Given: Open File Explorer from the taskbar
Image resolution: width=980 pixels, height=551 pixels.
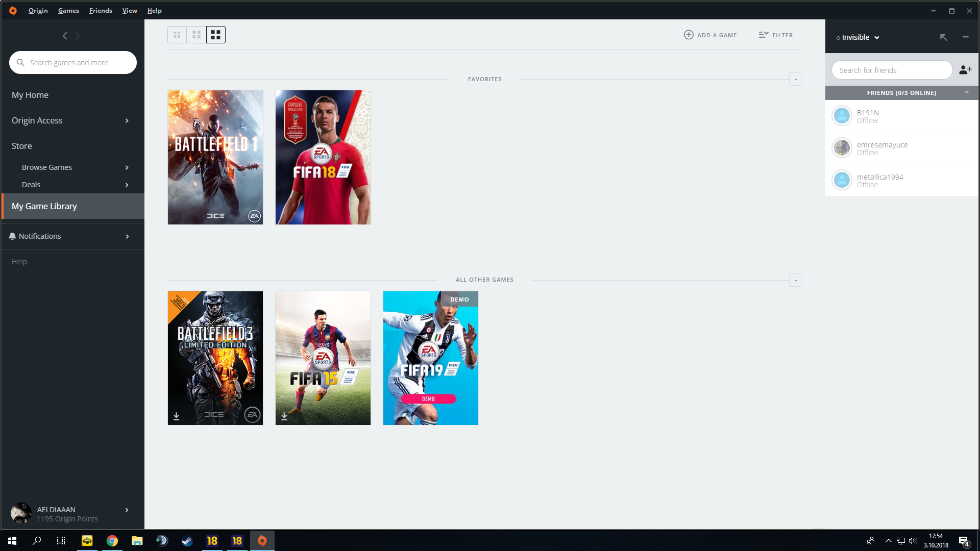Looking at the screenshot, I should coord(137,541).
